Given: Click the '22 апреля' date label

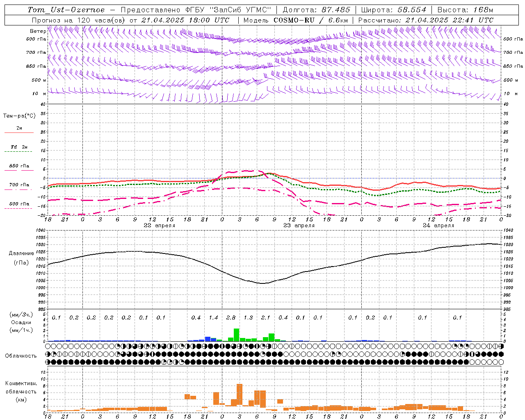Looking at the screenshot, I should (160, 226).
